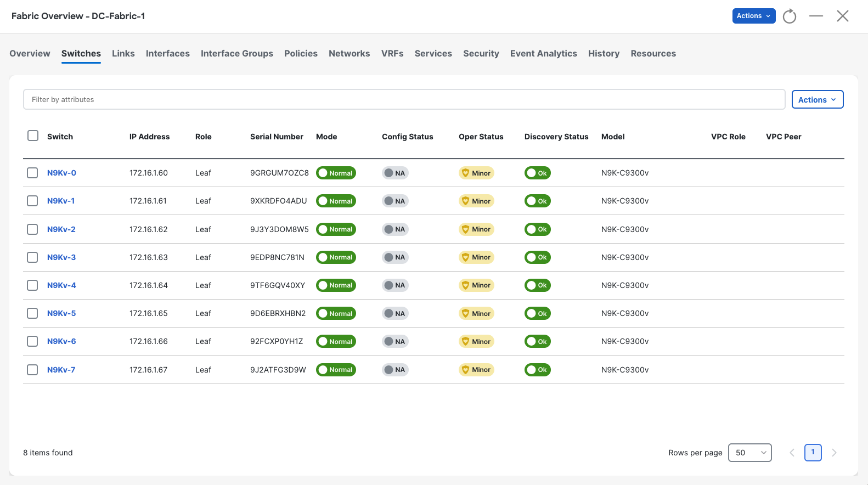The image size is (868, 485).
Task: Click Normal mode badge for N9Kv-5
Action: (x=336, y=313)
